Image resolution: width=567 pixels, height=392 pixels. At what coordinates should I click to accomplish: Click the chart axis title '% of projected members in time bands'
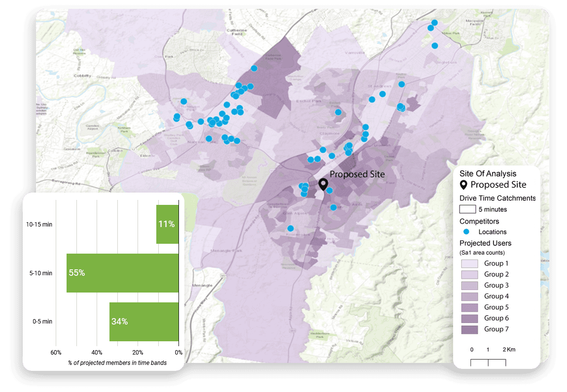(117, 363)
